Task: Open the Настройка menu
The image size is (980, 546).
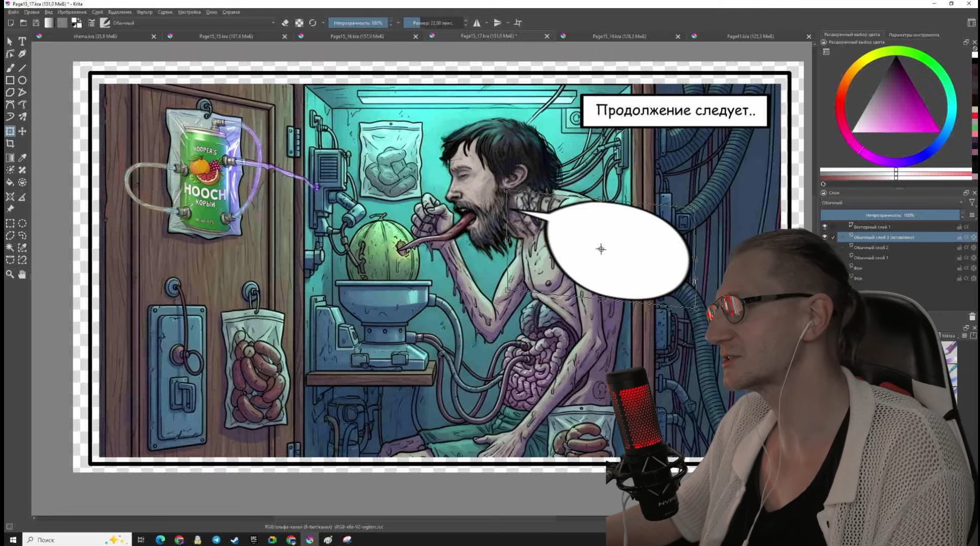Action: tap(190, 12)
